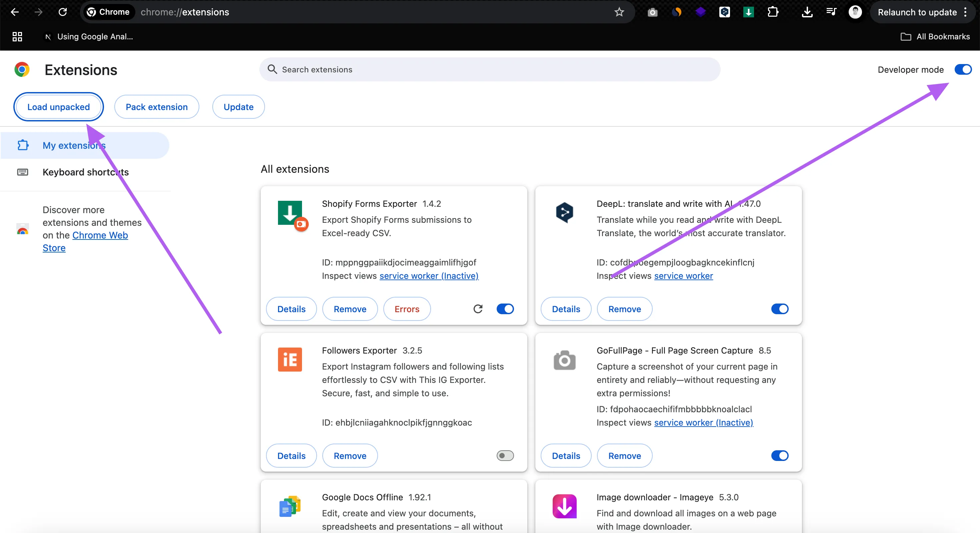
Task: Disable the GoFullPage extension toggle
Action: pyautogui.click(x=780, y=456)
